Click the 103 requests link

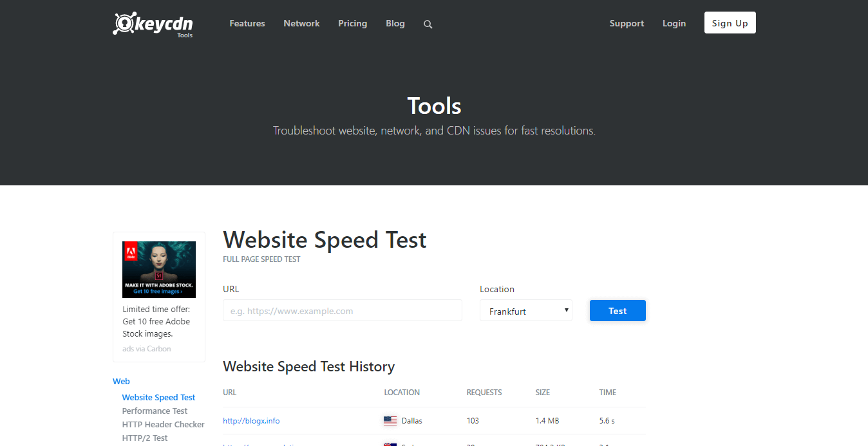[473, 420]
